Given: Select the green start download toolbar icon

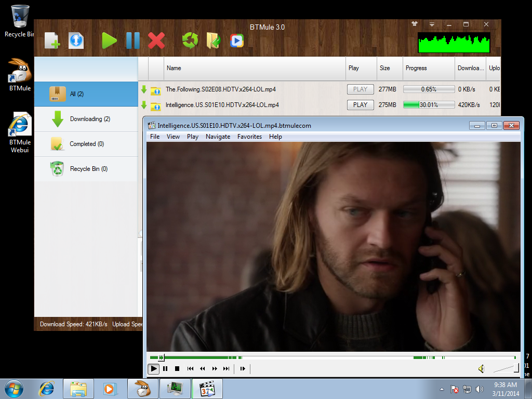Looking at the screenshot, I should click(109, 40).
